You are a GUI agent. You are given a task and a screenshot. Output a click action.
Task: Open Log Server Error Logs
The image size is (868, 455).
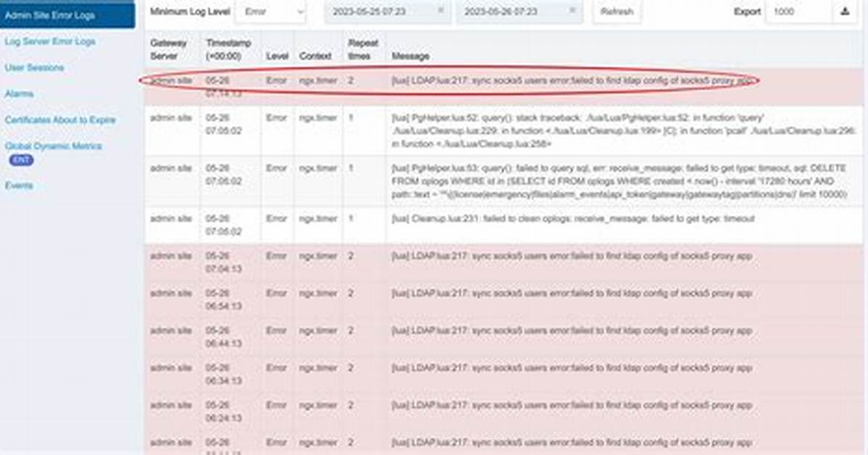point(50,41)
